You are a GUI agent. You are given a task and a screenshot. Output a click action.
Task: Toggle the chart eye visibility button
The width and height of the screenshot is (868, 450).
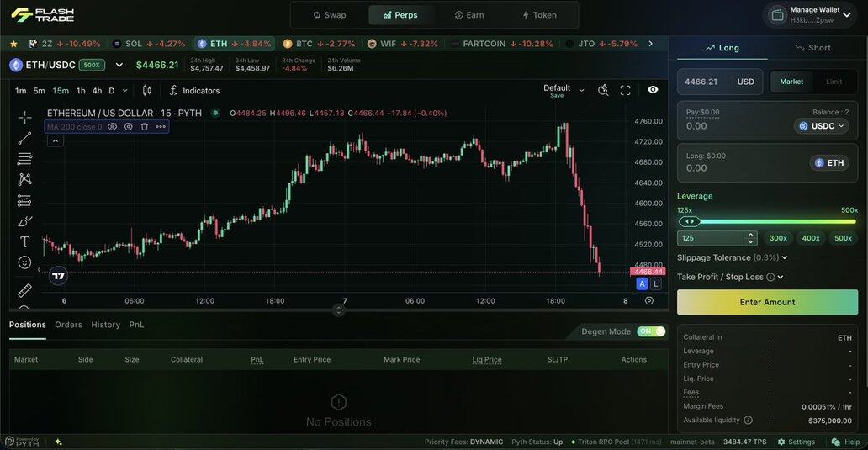point(653,90)
